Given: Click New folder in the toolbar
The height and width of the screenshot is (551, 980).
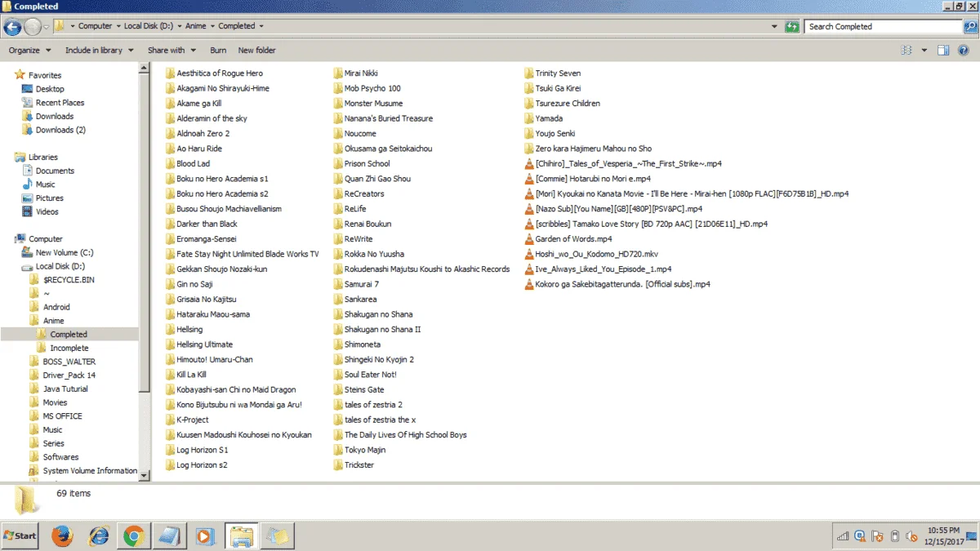Looking at the screenshot, I should tap(256, 50).
